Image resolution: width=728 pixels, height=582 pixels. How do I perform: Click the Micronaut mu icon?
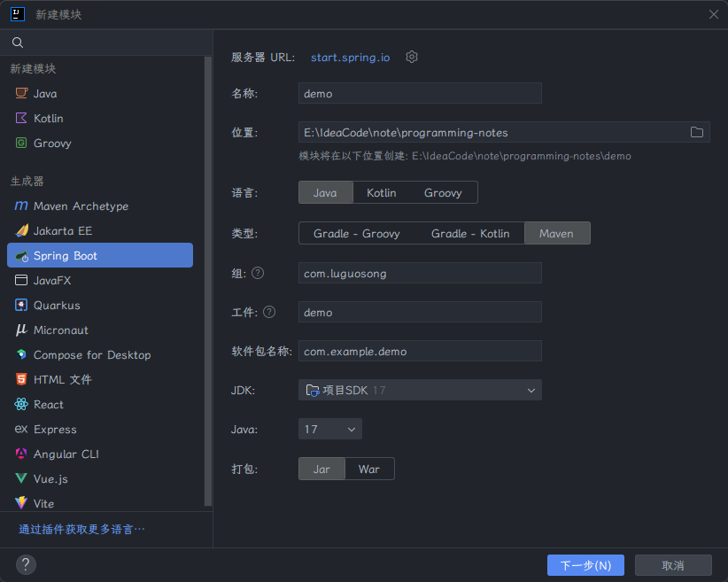click(x=21, y=330)
